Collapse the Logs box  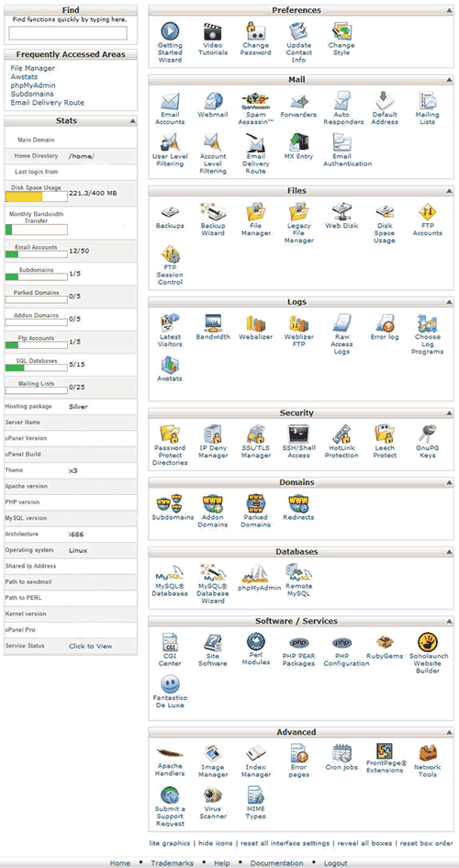pyautogui.click(x=449, y=303)
